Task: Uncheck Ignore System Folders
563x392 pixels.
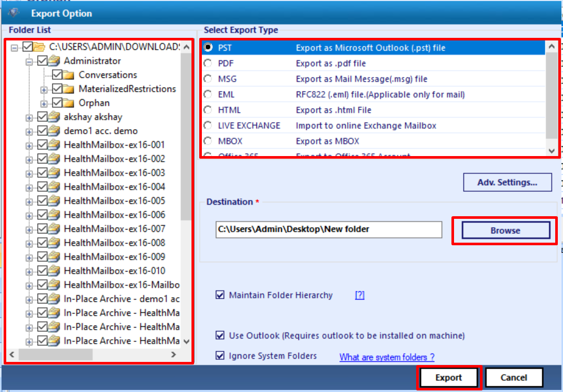Action: pyautogui.click(x=220, y=356)
